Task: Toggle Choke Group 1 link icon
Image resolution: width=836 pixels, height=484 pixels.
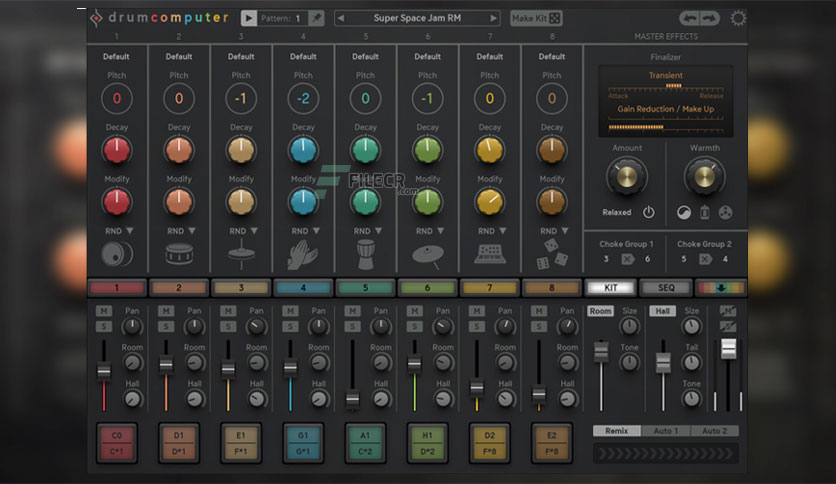Action: pyautogui.click(x=627, y=259)
